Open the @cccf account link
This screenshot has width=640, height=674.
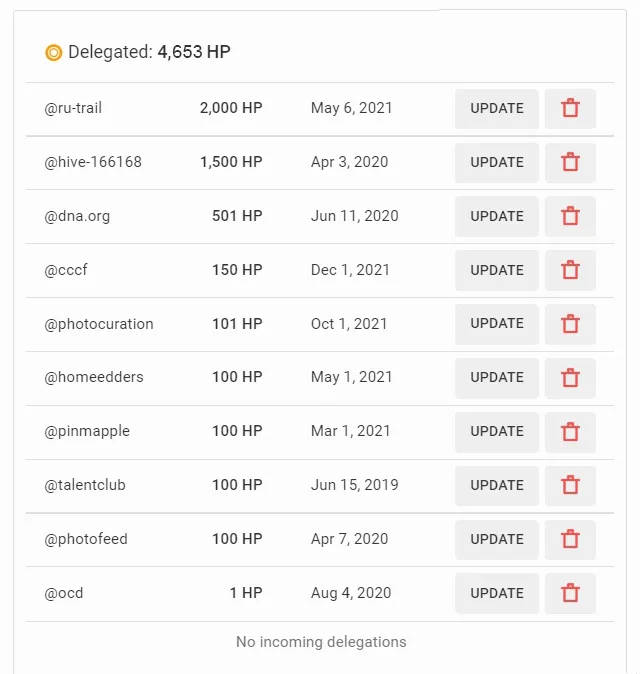pos(66,270)
